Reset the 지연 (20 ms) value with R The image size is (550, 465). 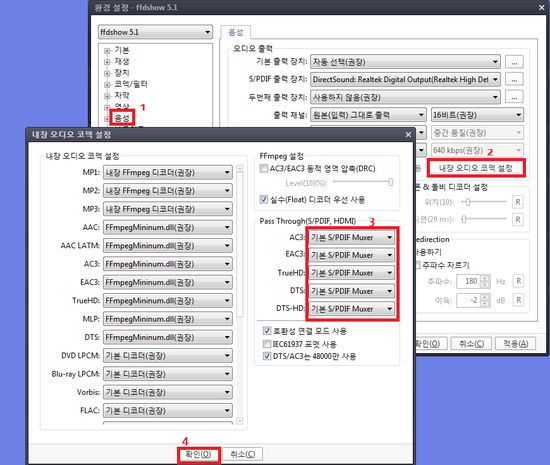[518, 220]
